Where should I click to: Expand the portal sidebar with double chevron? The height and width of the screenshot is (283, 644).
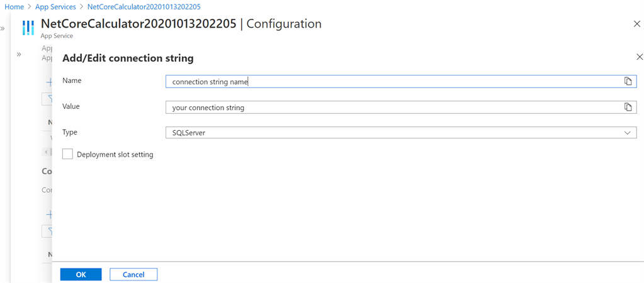[x=3, y=28]
